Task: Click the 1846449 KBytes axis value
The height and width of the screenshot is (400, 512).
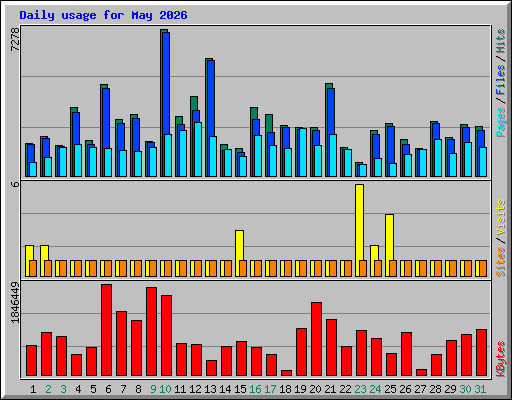Action: tap(15, 302)
